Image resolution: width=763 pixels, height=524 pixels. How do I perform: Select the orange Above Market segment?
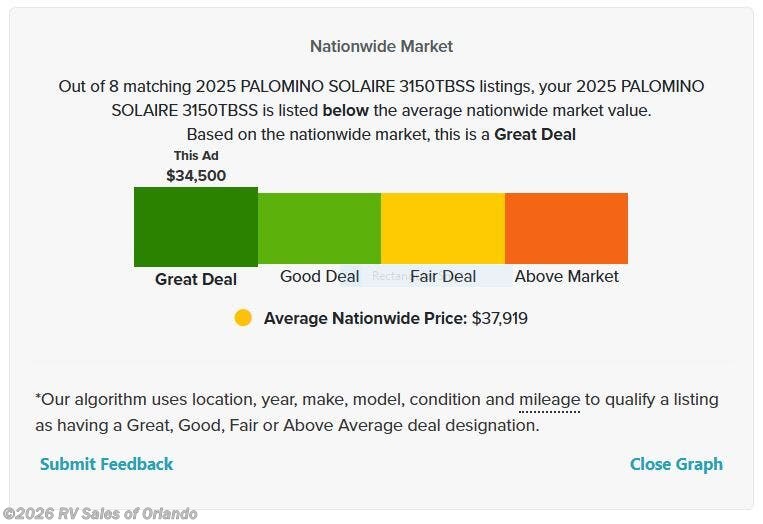tap(566, 228)
